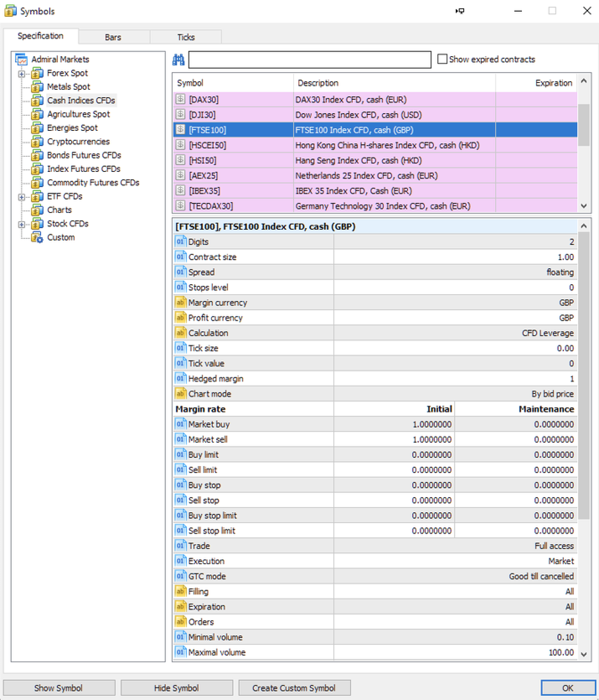
Task: Select 'Dow Jones Index CFD, cash (USD)' row
Action: 375,114
